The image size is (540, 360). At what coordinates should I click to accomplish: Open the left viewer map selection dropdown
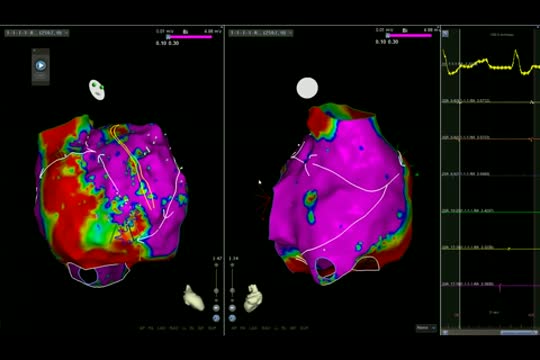37,33
